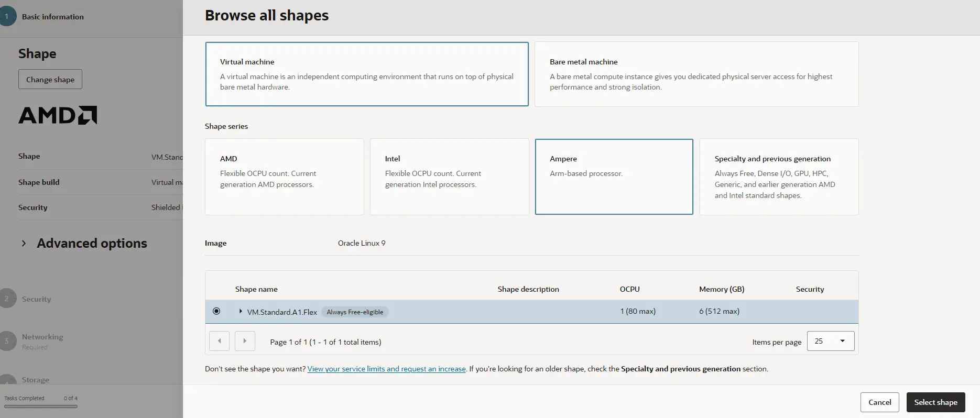This screenshot has height=418, width=980.
Task: Click step 1 Basic information circle
Action: tap(7, 16)
